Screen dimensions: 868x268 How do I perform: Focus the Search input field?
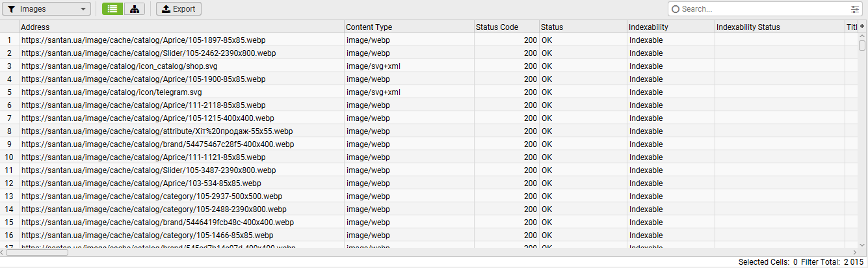[761, 9]
